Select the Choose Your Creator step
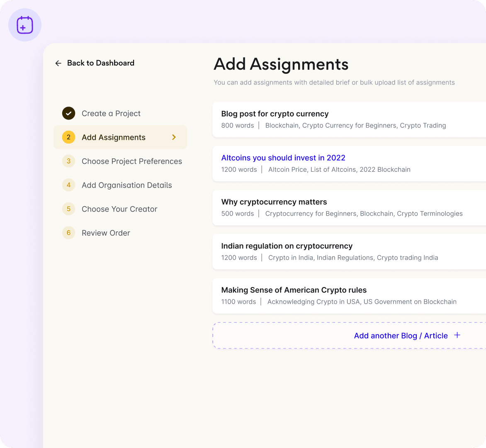Image resolution: width=486 pixels, height=448 pixels. pyautogui.click(x=119, y=209)
